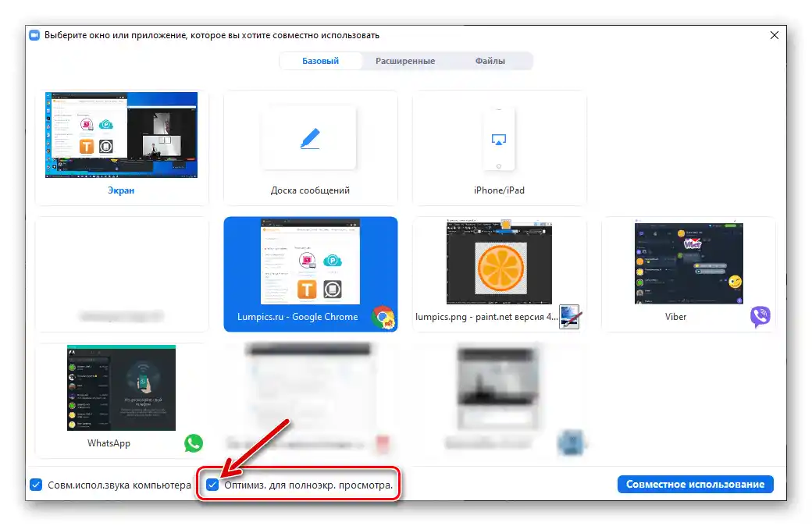Click the red document badge on the blurred window tile
Viewport: 812px width, 526px height.
coord(382,442)
